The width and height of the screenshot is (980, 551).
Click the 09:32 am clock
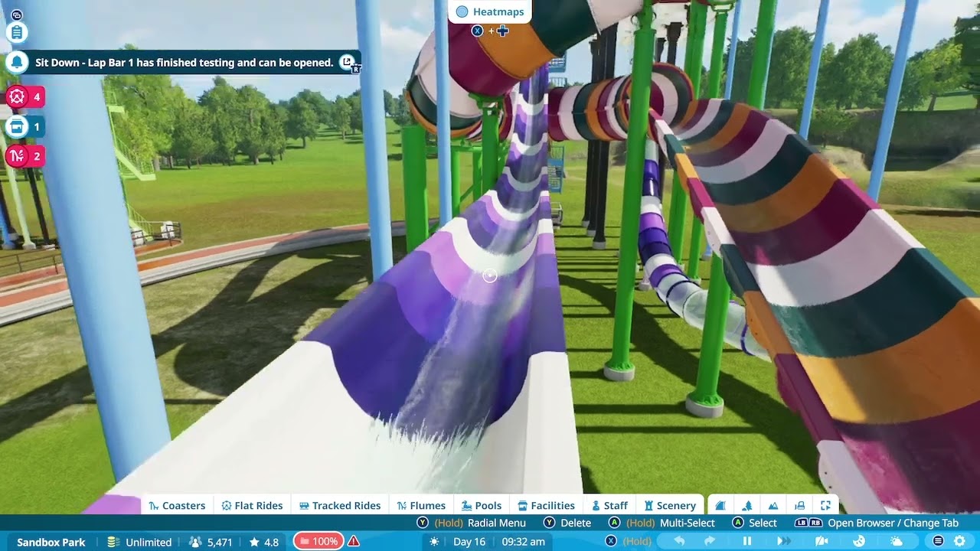click(524, 542)
